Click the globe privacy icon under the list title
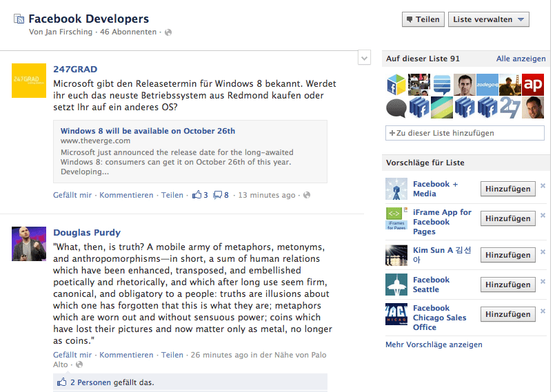Viewport: 555px width, 392px height. click(x=168, y=32)
